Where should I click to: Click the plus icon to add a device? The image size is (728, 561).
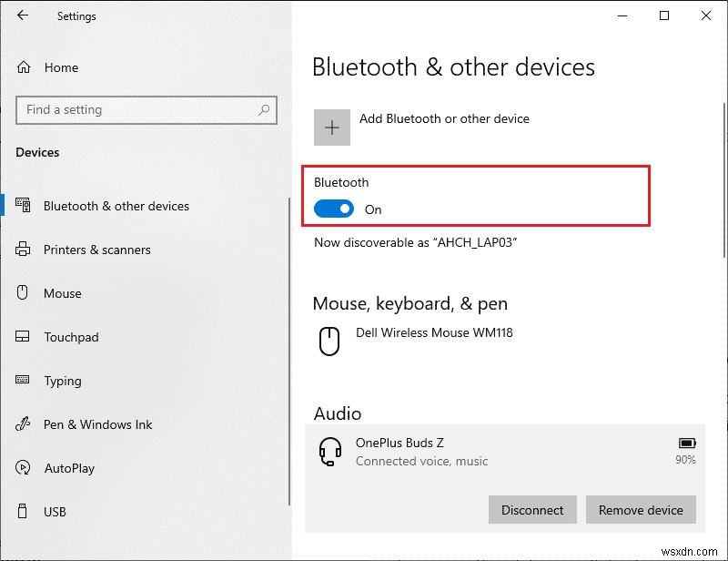[332, 127]
